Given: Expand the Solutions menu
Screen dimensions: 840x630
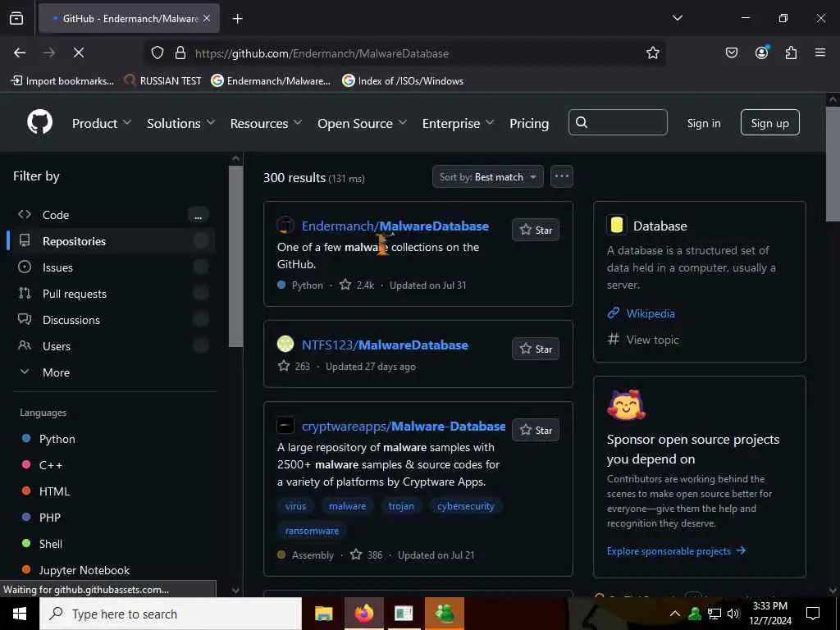Looking at the screenshot, I should tap(181, 123).
